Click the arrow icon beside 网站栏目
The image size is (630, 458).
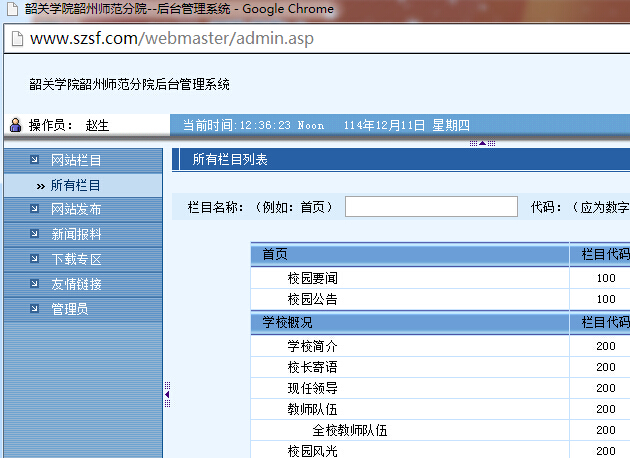coord(35,160)
